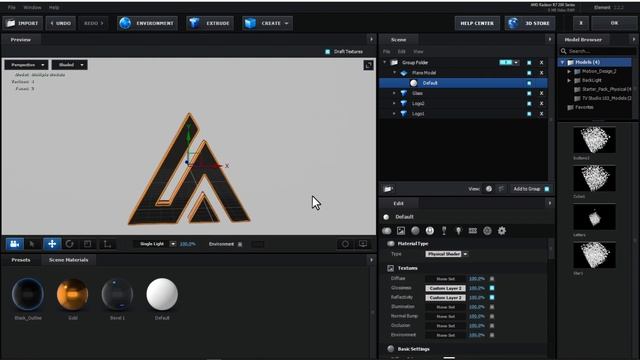The height and width of the screenshot is (360, 640).
Task: Open the Shaded display mode dropdown
Action: [x=69, y=65]
